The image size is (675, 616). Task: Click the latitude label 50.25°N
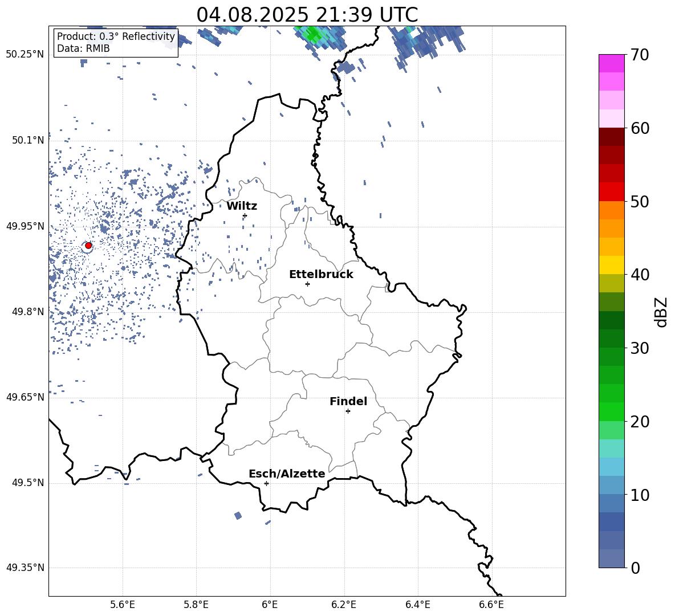[25, 55]
